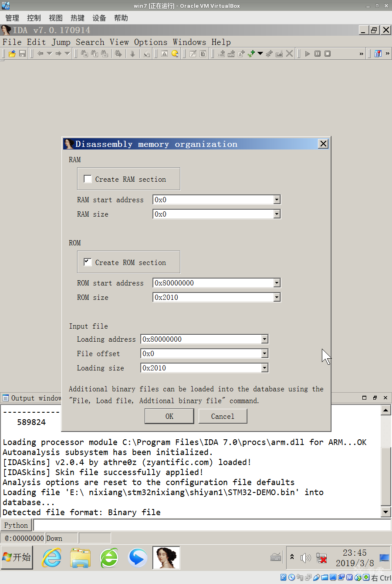Click the Save database toolbar icon
Viewport: 392px width, 584px height.
[x=22, y=54]
